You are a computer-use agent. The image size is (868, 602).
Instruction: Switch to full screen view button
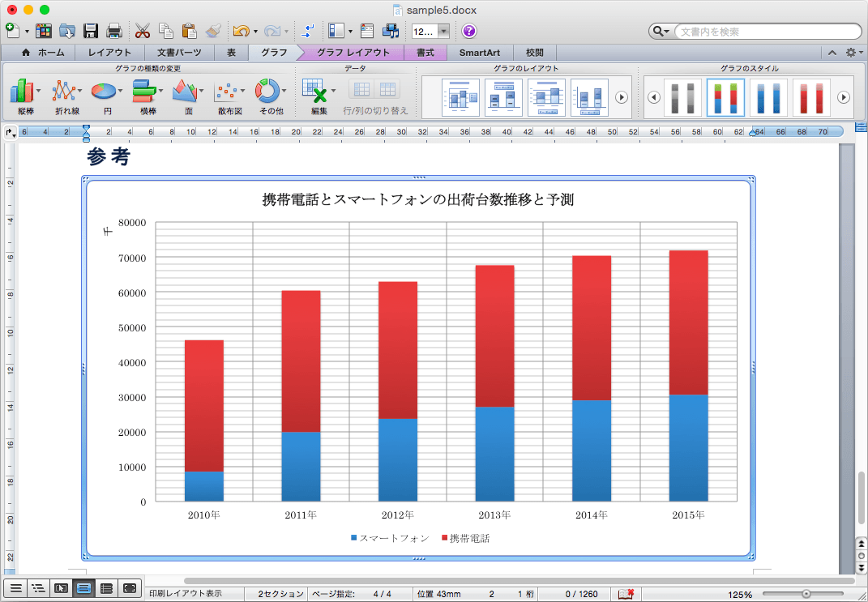pos(129,588)
